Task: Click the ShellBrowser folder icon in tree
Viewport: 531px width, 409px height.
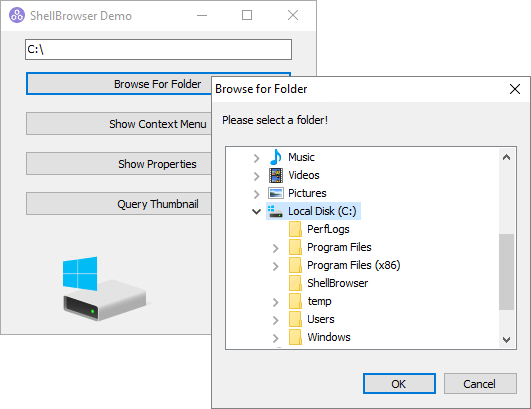Action: [x=295, y=283]
